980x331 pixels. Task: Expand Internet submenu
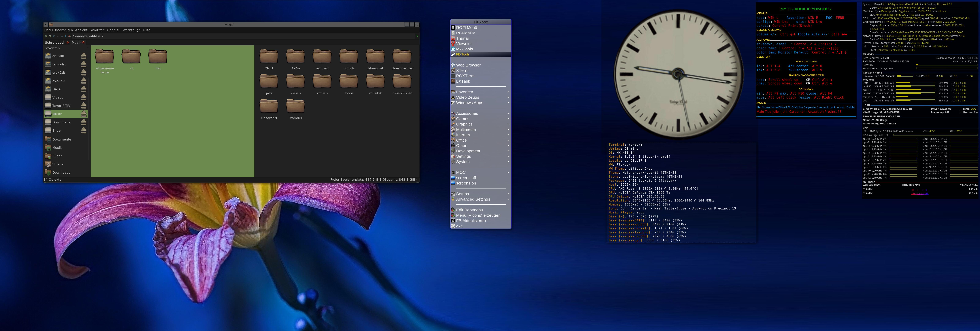coord(481,135)
